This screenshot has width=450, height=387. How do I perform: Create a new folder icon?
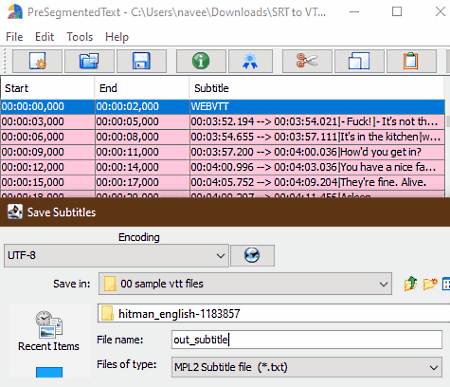point(430,284)
